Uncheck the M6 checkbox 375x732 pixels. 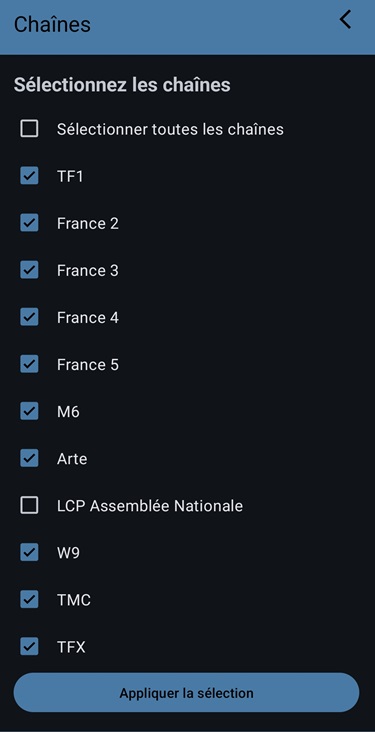tap(29, 411)
